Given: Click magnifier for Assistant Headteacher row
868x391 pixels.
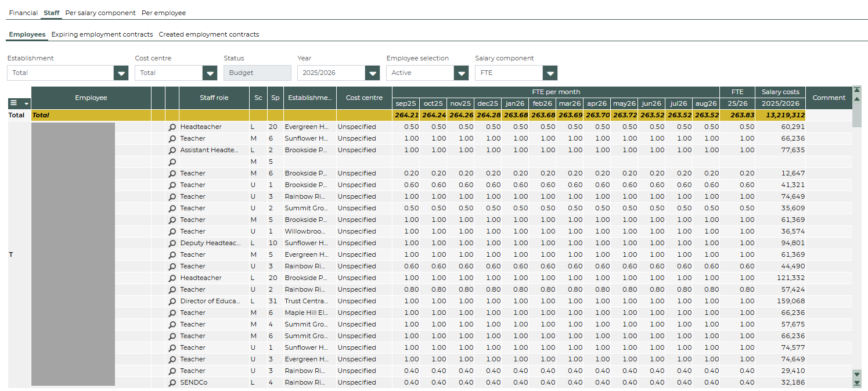Looking at the screenshot, I should [x=172, y=150].
